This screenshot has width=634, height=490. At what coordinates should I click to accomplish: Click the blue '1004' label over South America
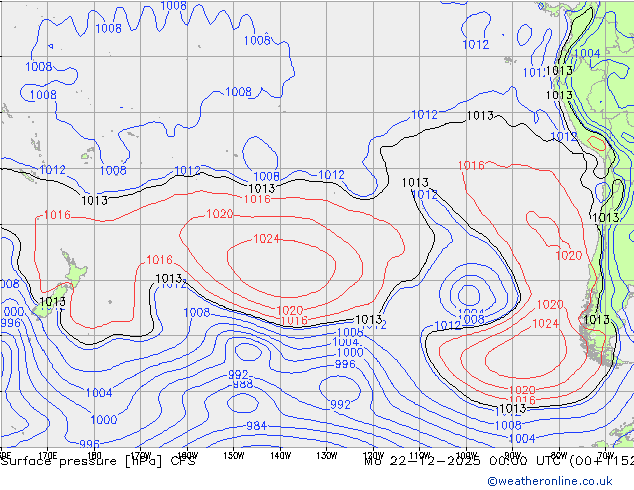[x=587, y=53]
